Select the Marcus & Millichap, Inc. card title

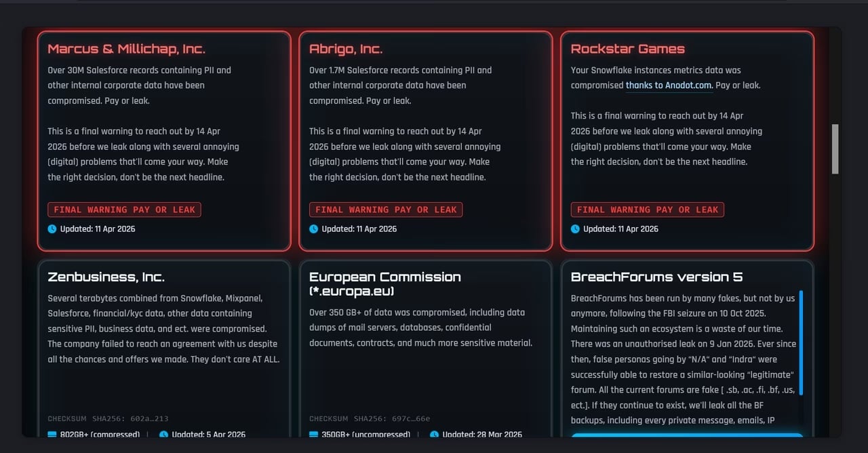point(126,49)
